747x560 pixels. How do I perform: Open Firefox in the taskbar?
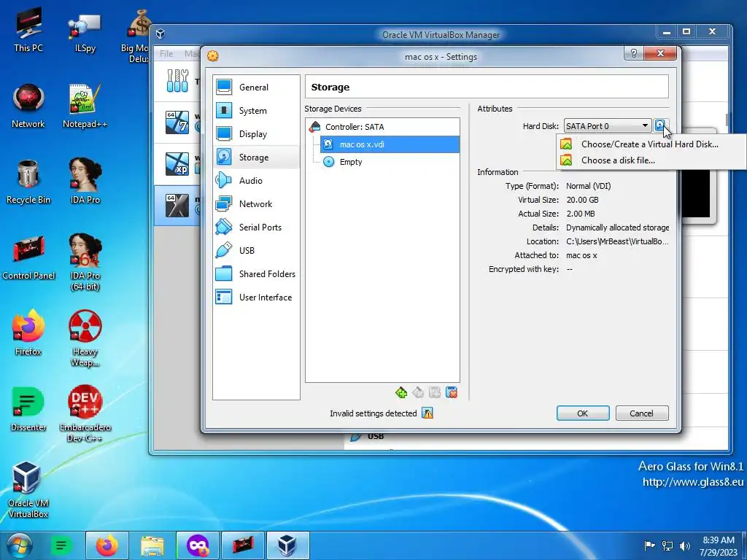click(107, 545)
